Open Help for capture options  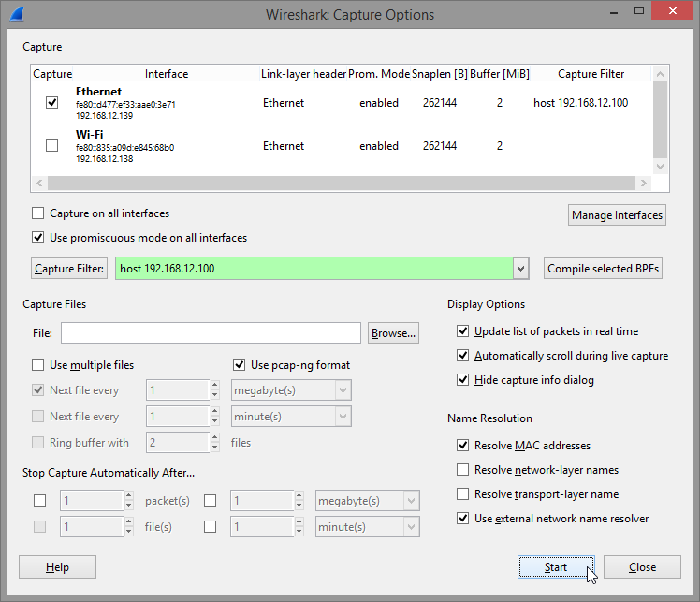coord(57,567)
